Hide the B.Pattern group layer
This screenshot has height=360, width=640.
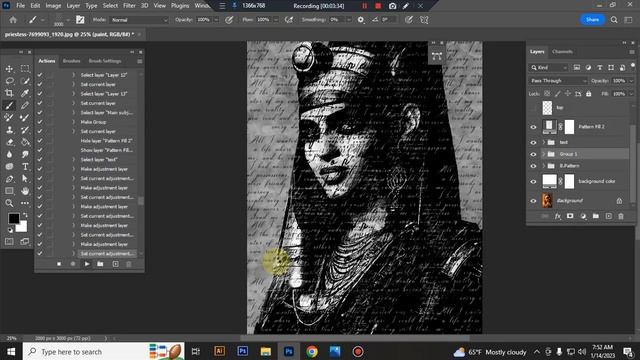click(x=533, y=166)
